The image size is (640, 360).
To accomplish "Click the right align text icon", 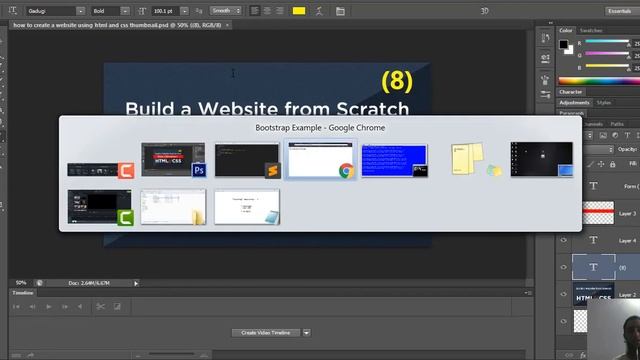I will (x=280, y=11).
